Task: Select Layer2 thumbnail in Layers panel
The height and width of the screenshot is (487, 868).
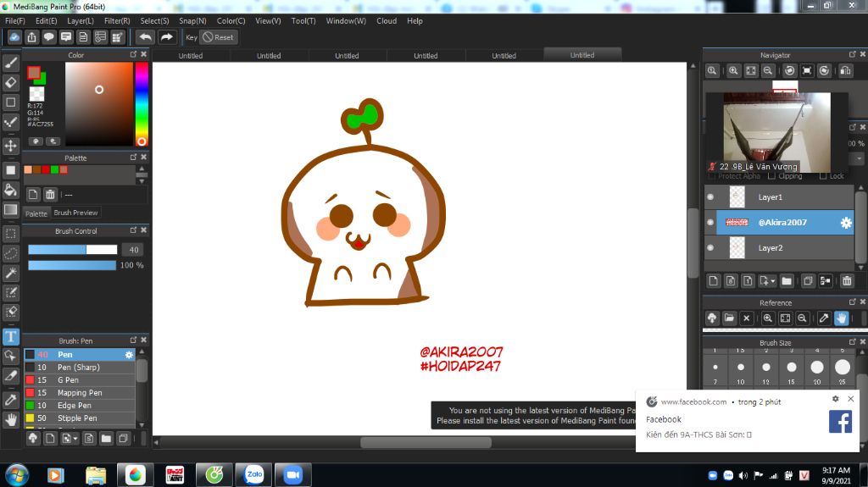Action: point(737,248)
